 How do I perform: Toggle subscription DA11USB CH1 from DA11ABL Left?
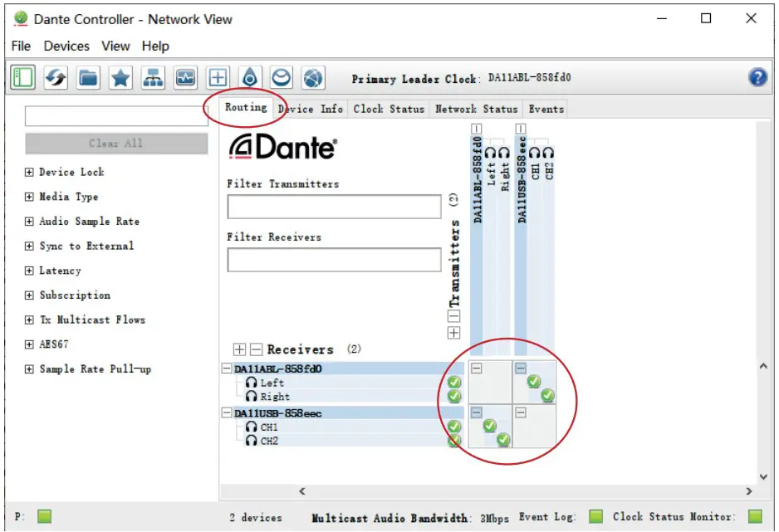[x=489, y=426]
